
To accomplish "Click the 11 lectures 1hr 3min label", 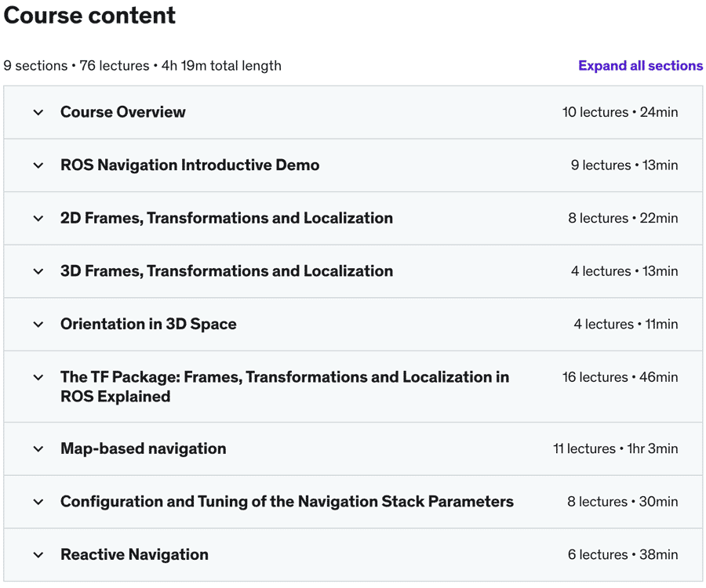I will coord(615,449).
